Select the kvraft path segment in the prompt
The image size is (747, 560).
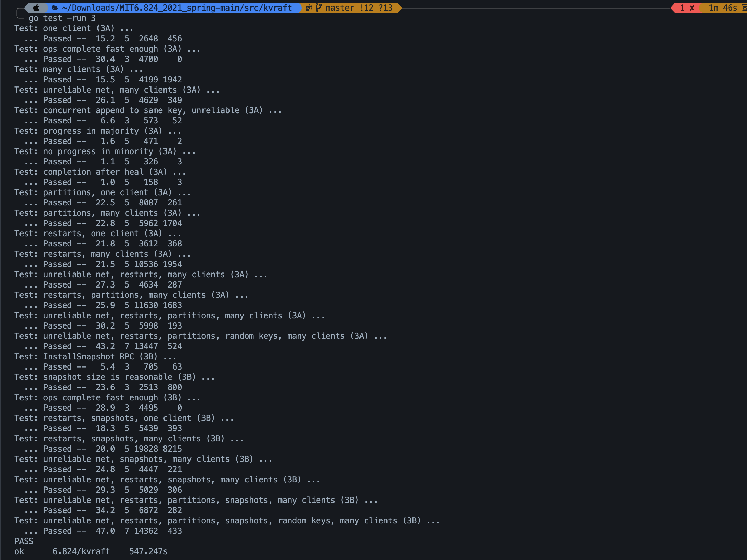(277, 8)
